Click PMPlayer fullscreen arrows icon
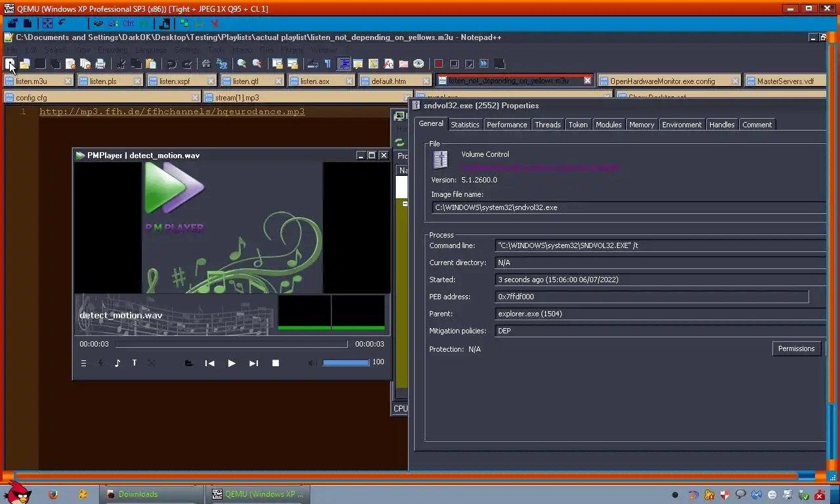Viewport: 840px width, 504px height. 152,363
